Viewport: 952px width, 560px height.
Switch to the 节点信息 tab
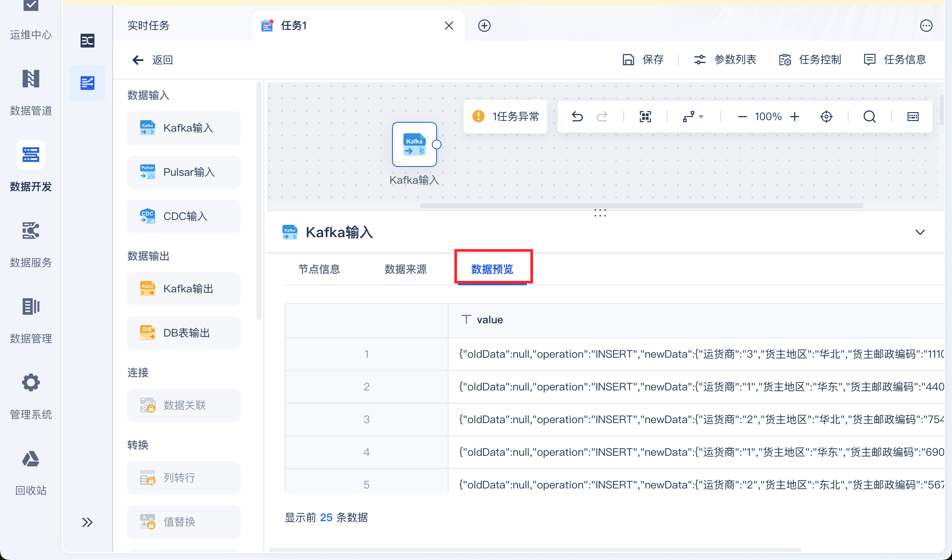[319, 269]
